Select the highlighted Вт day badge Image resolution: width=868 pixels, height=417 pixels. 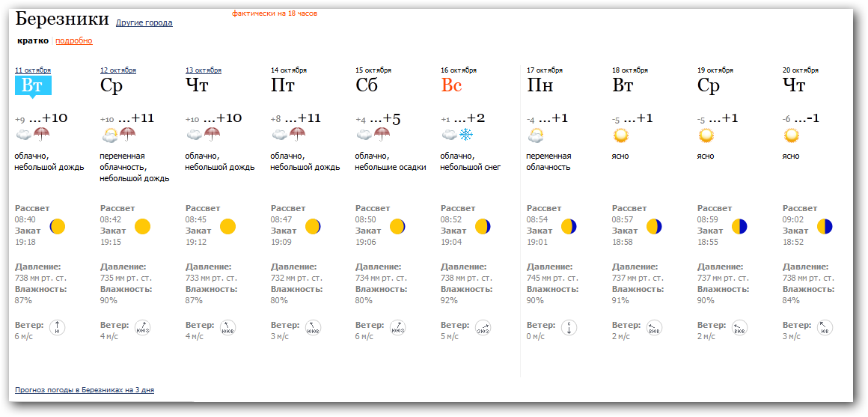pyautogui.click(x=33, y=85)
